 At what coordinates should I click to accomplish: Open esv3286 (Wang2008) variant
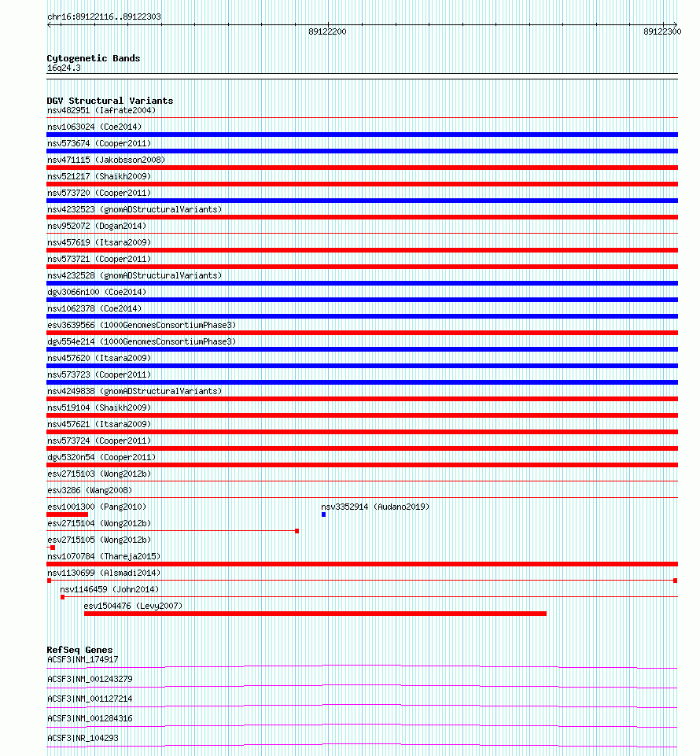pos(90,490)
